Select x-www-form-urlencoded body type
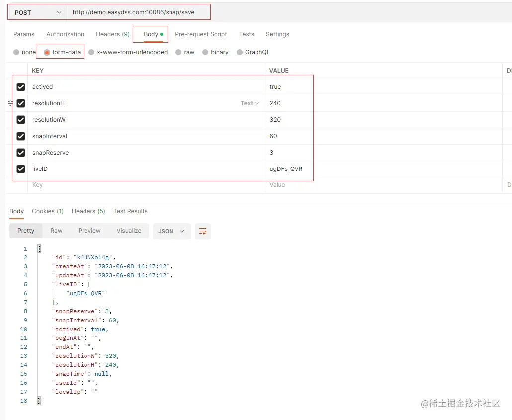The width and height of the screenshot is (512, 420). point(91,52)
